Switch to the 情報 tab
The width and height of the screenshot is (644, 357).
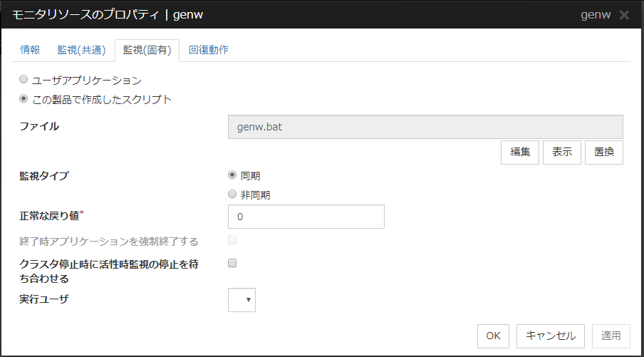31,50
